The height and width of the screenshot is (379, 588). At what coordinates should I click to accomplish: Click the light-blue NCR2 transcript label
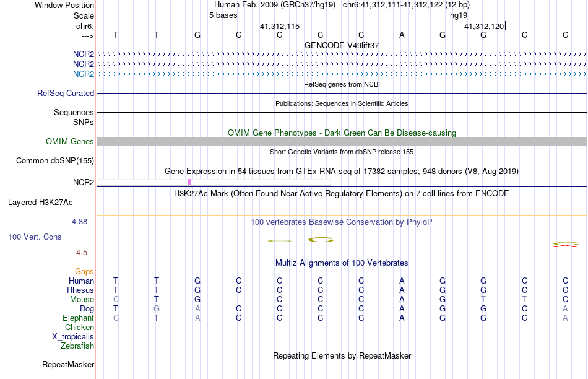tap(84, 74)
